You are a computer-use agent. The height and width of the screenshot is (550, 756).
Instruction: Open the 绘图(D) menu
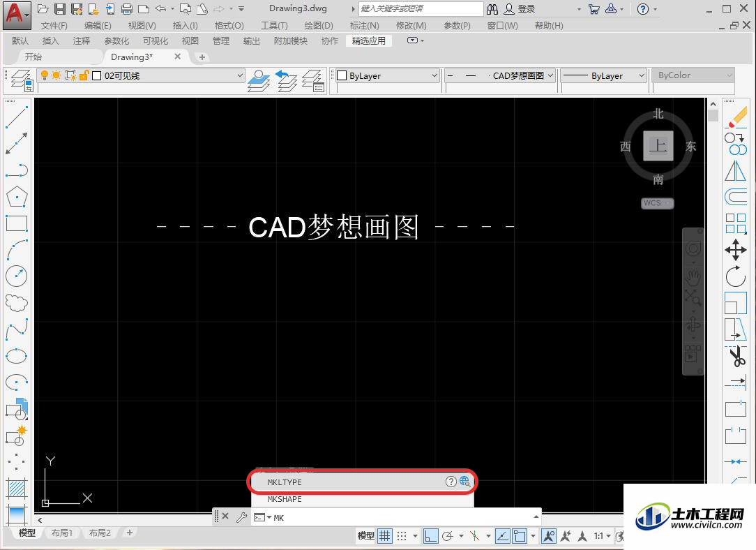click(x=319, y=26)
